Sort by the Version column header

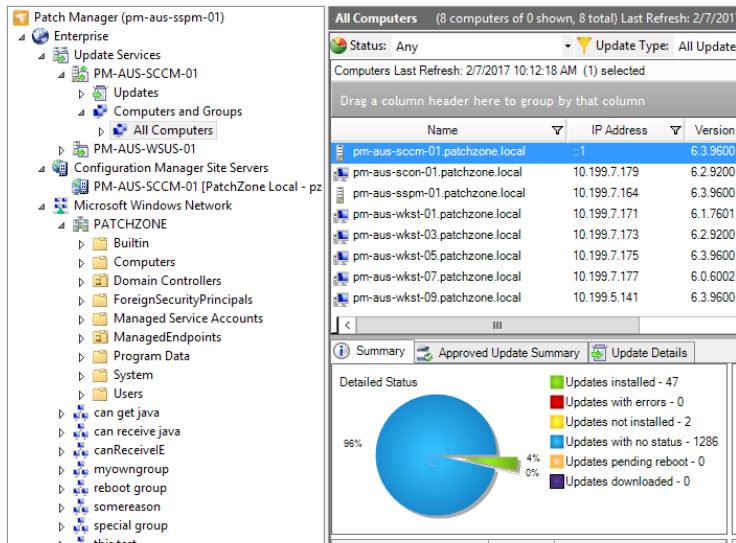click(x=714, y=130)
